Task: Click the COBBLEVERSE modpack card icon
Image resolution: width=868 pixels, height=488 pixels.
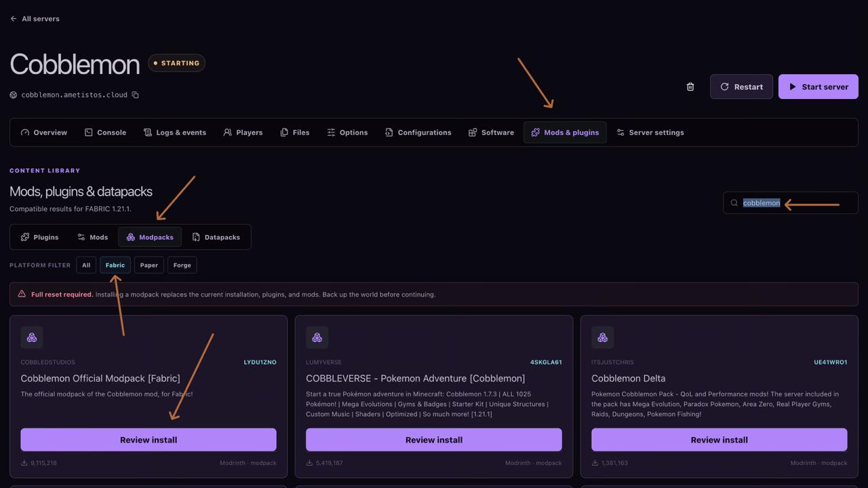Action: coord(317,337)
